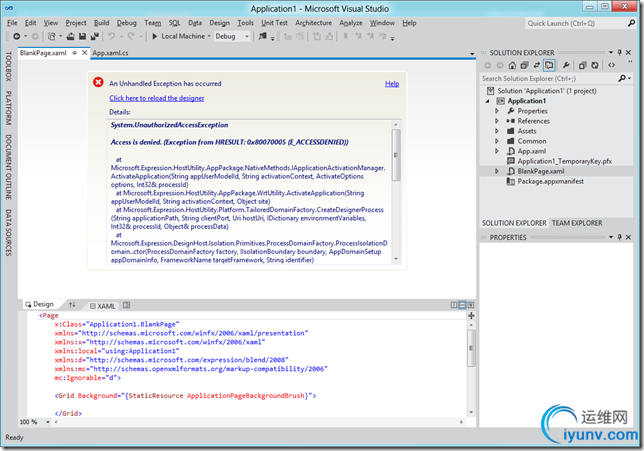Open the Debug menu
This screenshot has width=644, height=451.
[126, 23]
